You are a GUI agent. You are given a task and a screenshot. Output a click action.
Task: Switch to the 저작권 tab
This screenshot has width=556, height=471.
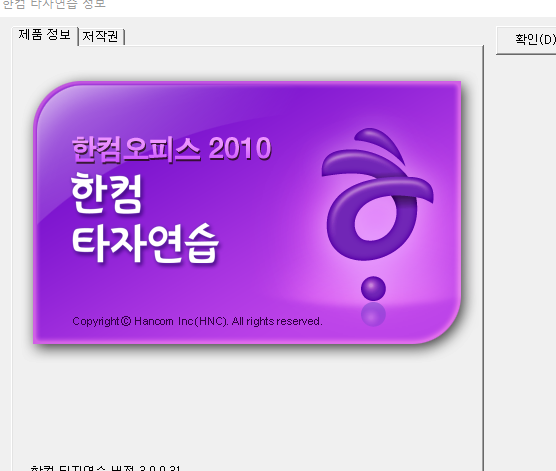[101, 36]
